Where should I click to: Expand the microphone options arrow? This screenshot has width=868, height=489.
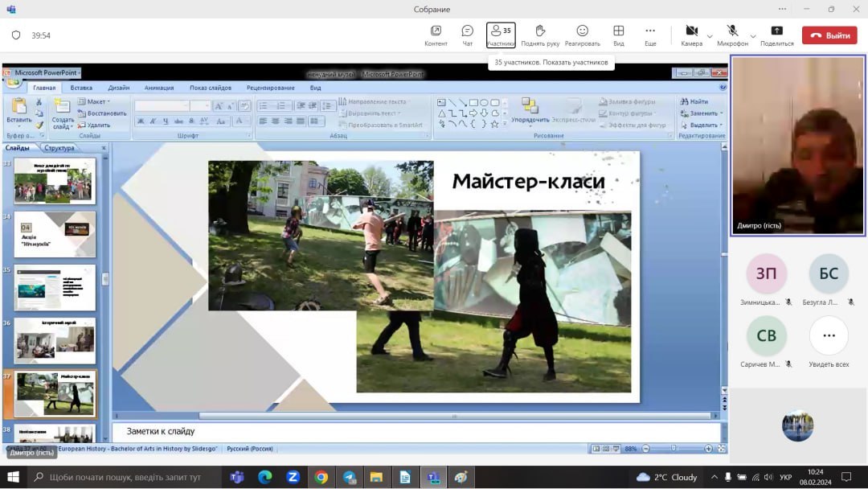click(753, 35)
